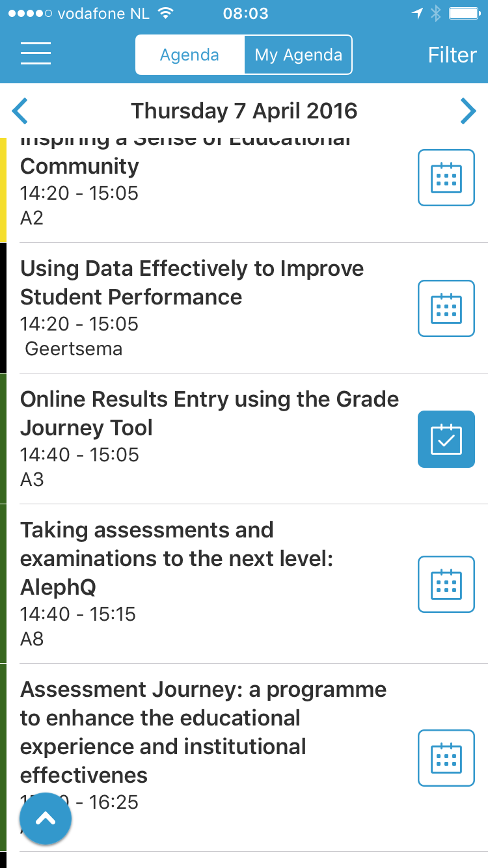Switch to the Agenda tab
This screenshot has height=868, width=488.
pos(189,55)
